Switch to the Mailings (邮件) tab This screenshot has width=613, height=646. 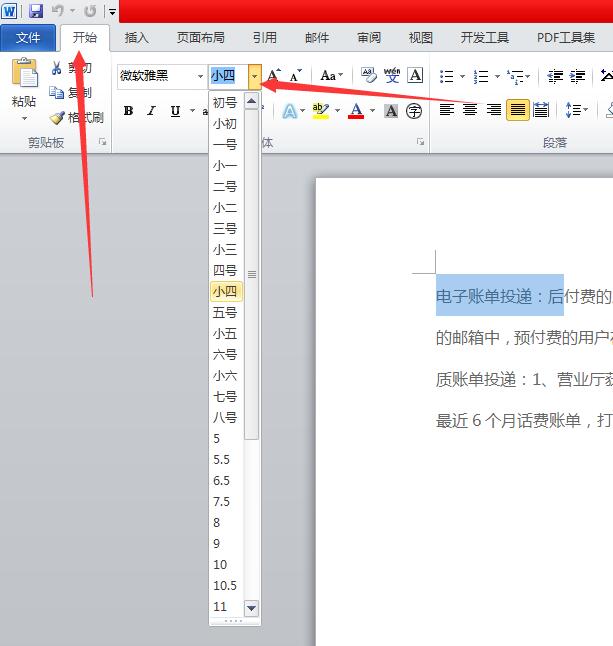317,38
